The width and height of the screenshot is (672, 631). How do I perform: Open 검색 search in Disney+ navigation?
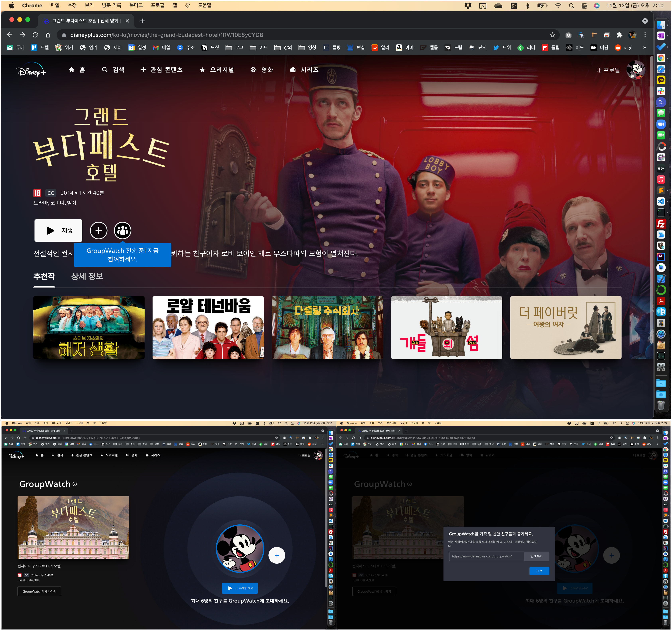coord(113,70)
